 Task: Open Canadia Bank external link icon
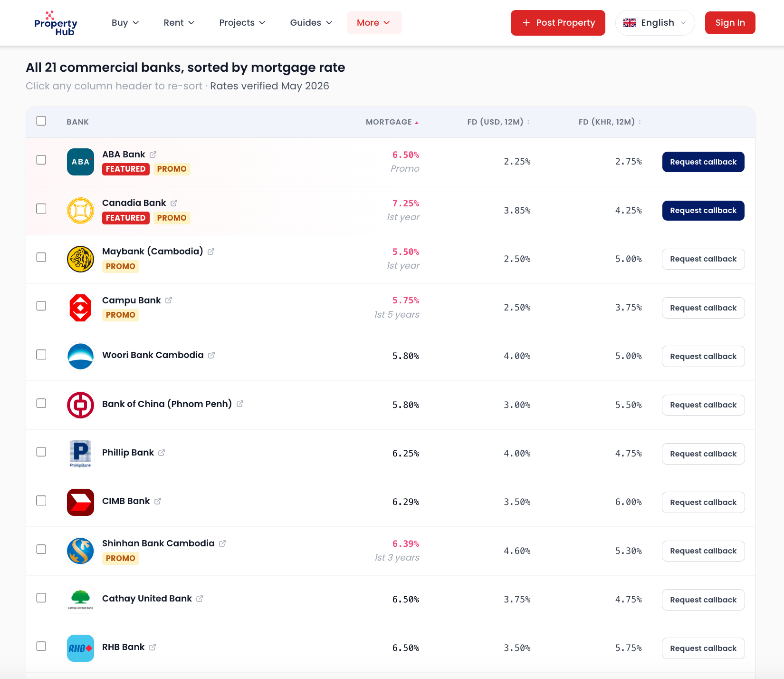click(x=174, y=203)
